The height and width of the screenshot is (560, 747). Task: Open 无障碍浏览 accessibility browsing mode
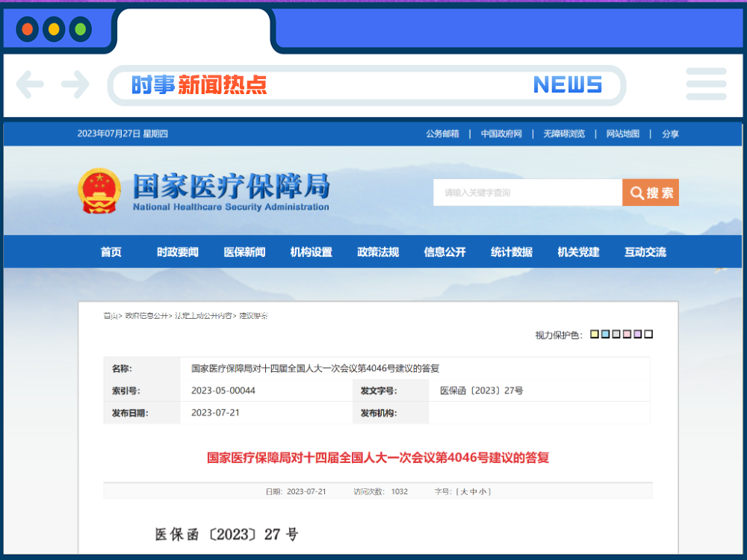pyautogui.click(x=565, y=134)
